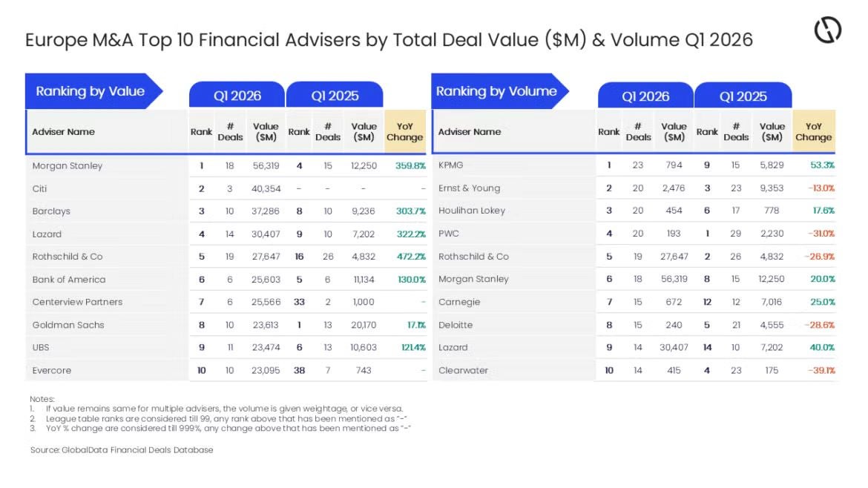Click the KPMG adviser name
Viewport: 868px width, 488px height.
[x=451, y=165]
